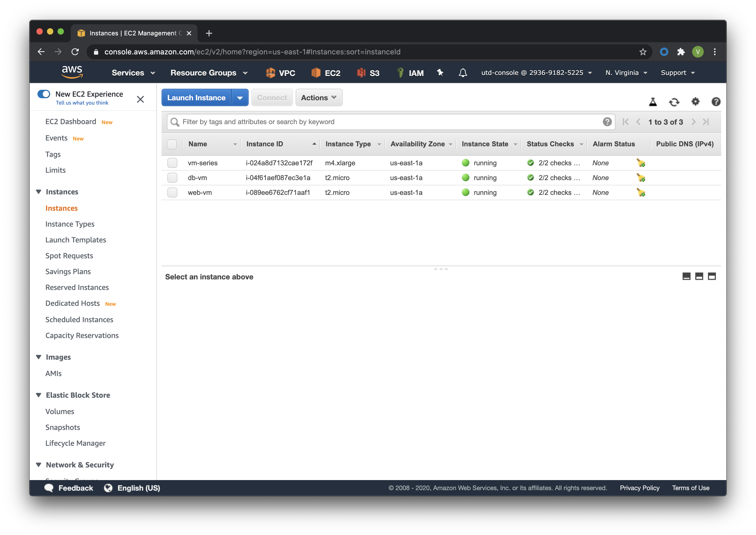This screenshot has width=756, height=535.
Task: Open Instance Types in sidebar
Action: [70, 224]
